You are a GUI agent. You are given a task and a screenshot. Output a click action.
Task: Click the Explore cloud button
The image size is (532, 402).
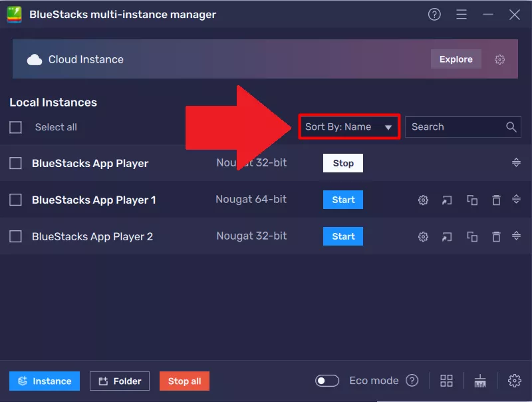pyautogui.click(x=456, y=59)
